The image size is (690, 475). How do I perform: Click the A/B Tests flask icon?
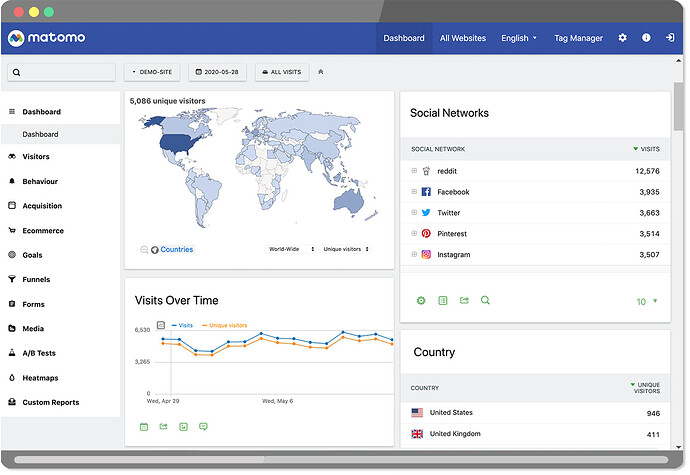(12, 353)
